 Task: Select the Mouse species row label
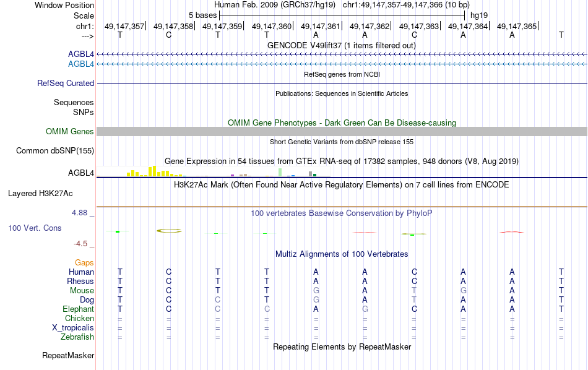[x=82, y=291]
